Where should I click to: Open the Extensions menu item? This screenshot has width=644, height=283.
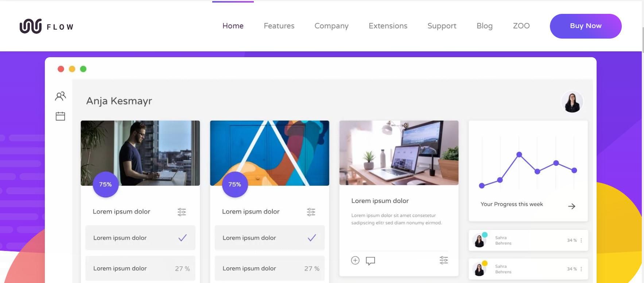(388, 26)
